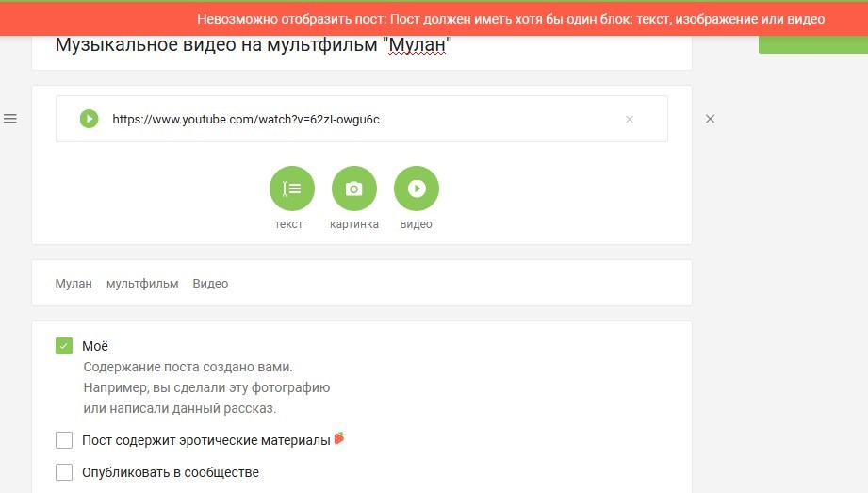Click the green play icon beside YouTube URL
The image size is (868, 493).
tap(89, 119)
